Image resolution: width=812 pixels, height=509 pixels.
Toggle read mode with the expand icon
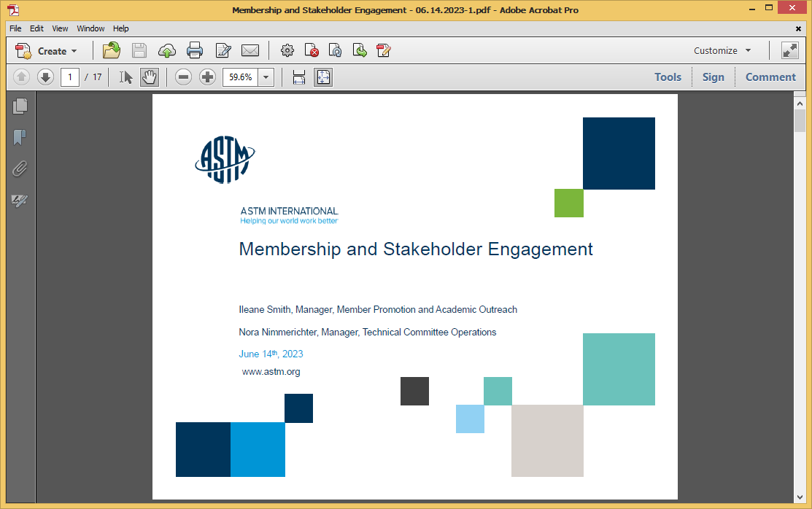(789, 51)
